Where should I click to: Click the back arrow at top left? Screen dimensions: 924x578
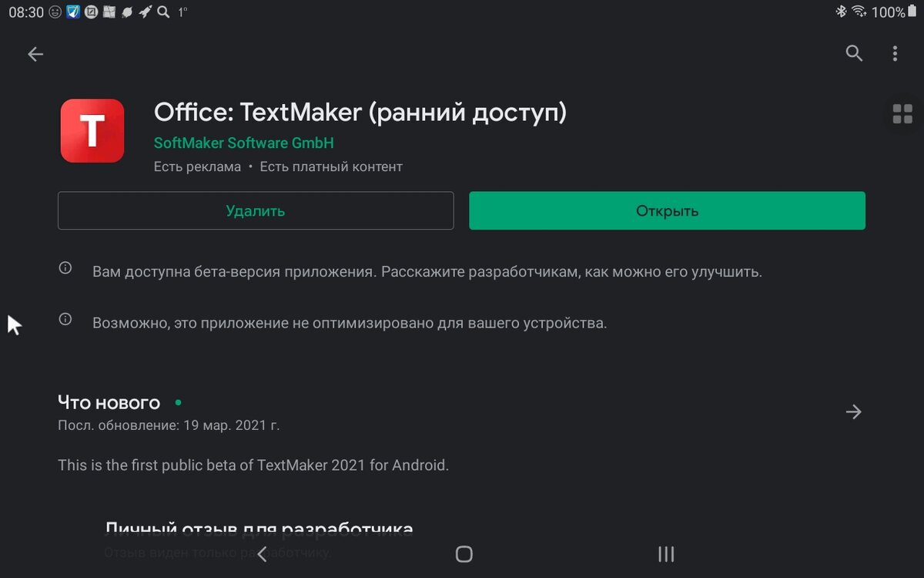click(x=35, y=54)
